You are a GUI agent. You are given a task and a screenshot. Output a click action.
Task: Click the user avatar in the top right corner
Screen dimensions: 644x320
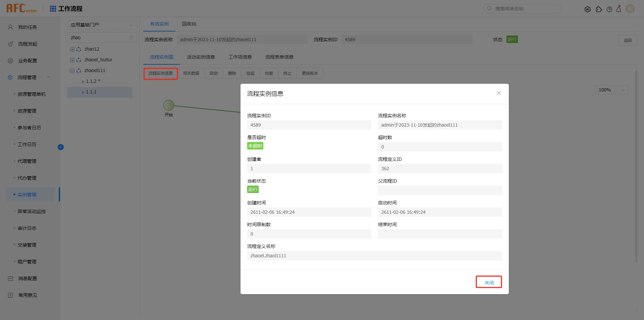pyautogui.click(x=630, y=8)
